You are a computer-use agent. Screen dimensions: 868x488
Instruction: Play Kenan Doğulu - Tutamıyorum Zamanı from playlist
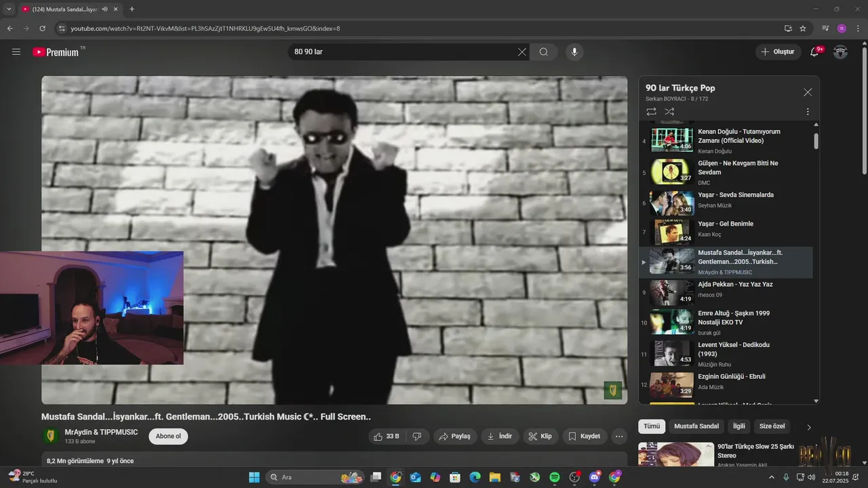click(726, 140)
